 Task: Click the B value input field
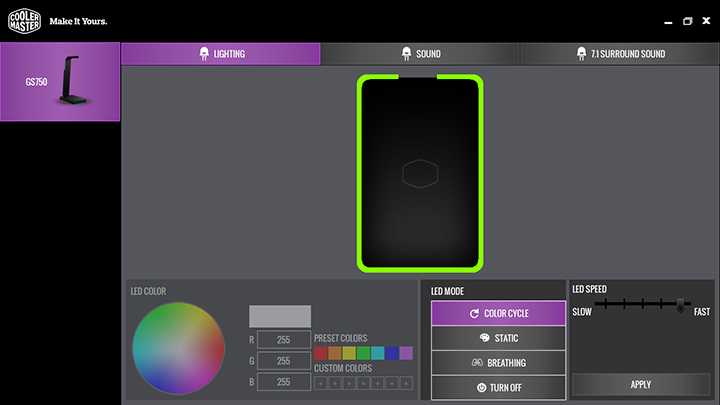284,382
